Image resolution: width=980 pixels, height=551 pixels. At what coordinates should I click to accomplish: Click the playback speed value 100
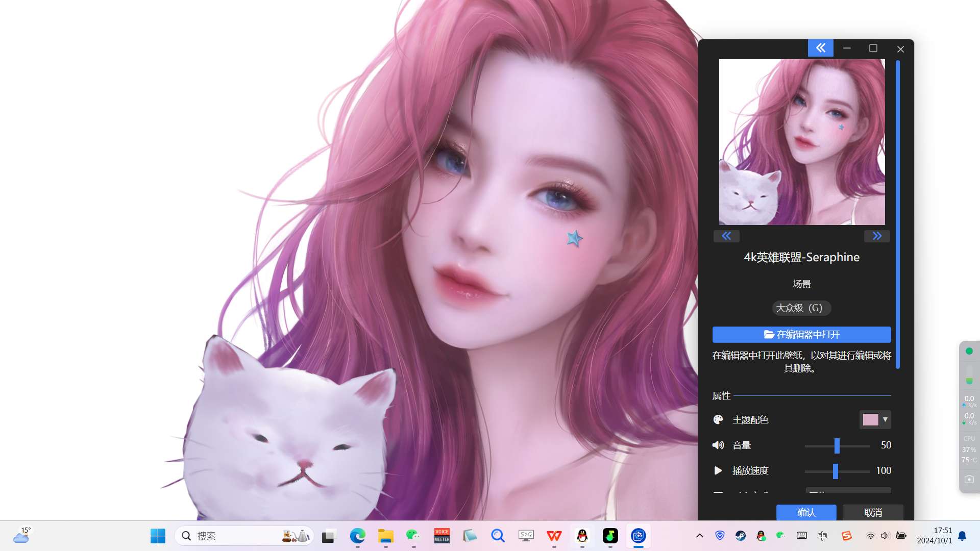[884, 470]
